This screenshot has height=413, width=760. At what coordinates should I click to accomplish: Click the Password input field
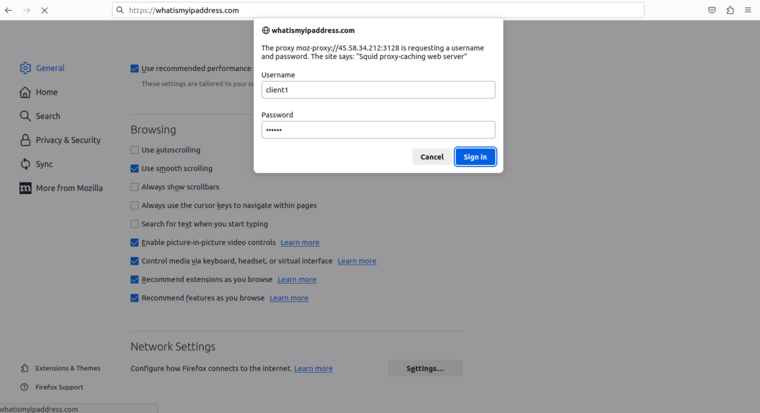[x=378, y=130]
